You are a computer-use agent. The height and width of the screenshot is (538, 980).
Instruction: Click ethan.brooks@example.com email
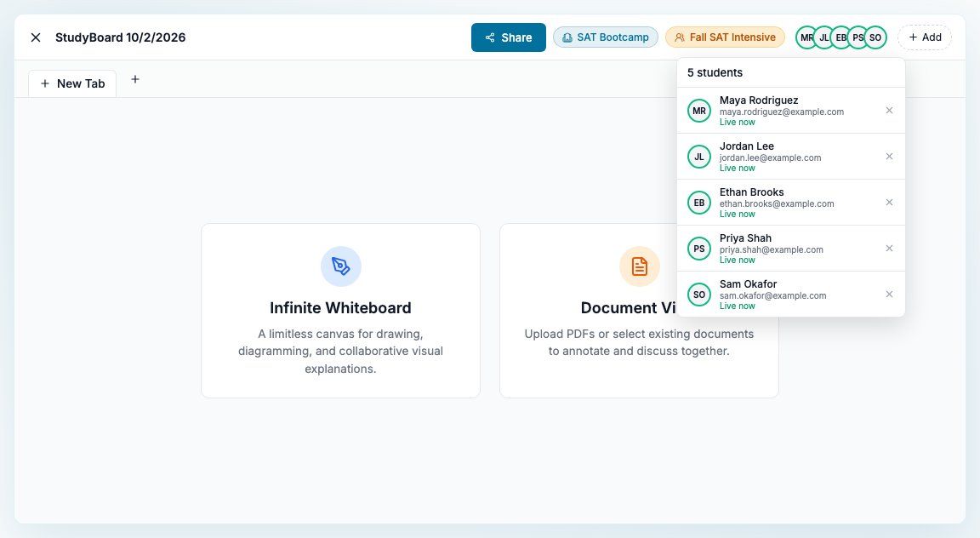point(777,204)
